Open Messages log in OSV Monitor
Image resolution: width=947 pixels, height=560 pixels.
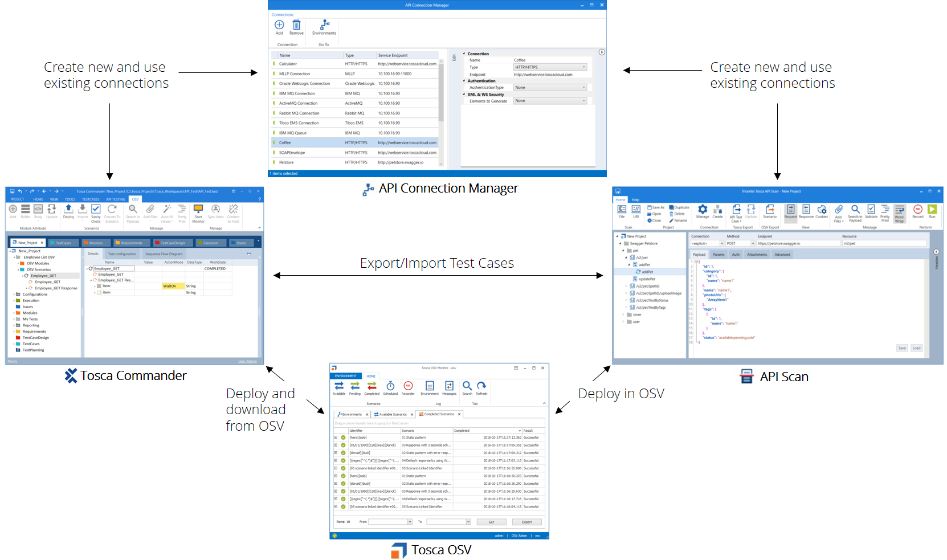click(x=449, y=388)
